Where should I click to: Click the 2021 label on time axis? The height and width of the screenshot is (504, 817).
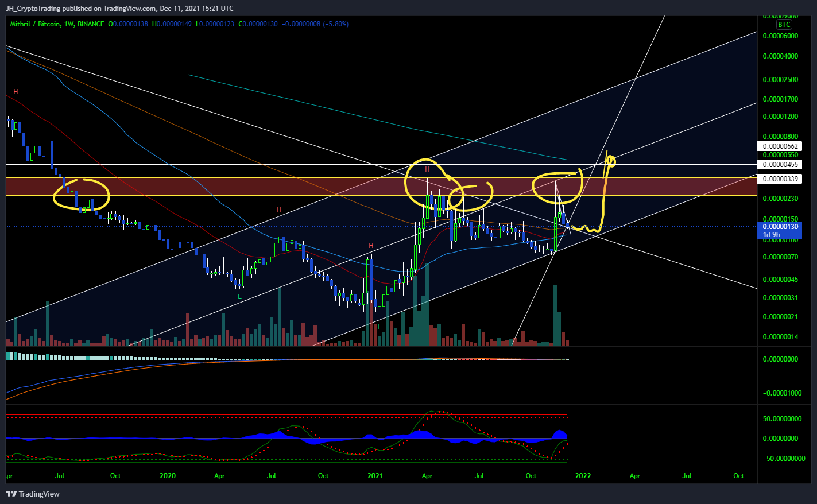click(375, 476)
